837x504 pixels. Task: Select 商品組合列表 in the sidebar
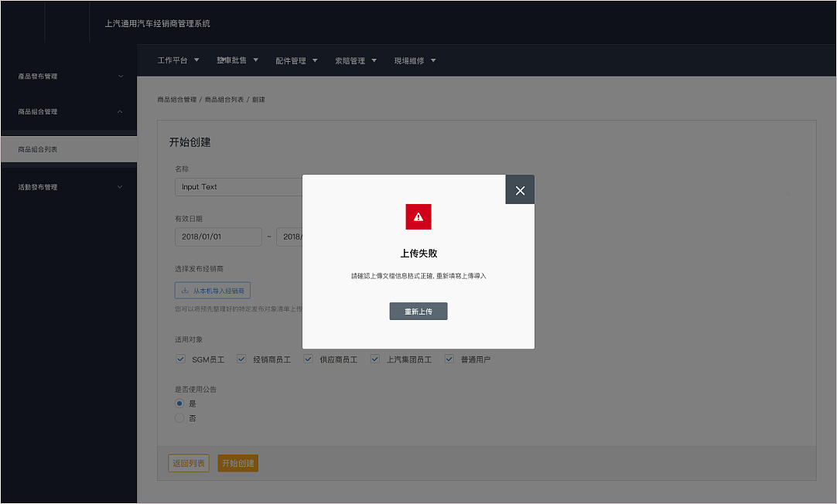(x=68, y=148)
